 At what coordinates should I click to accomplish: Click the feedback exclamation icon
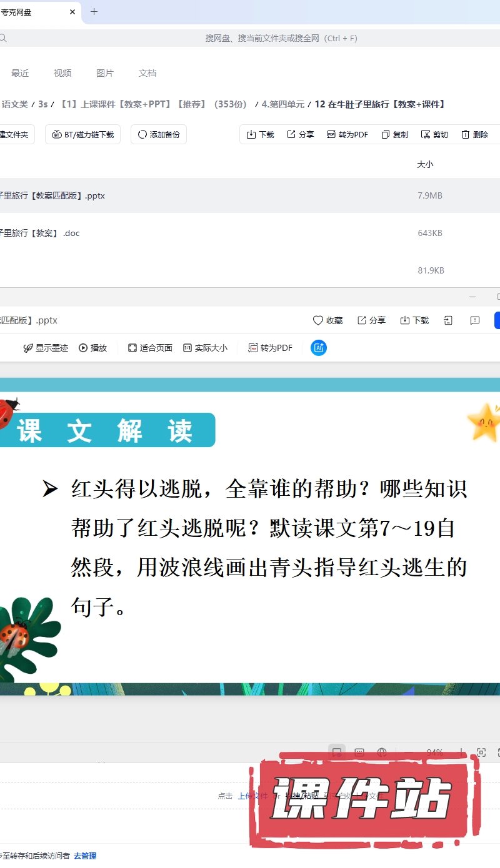(475, 320)
